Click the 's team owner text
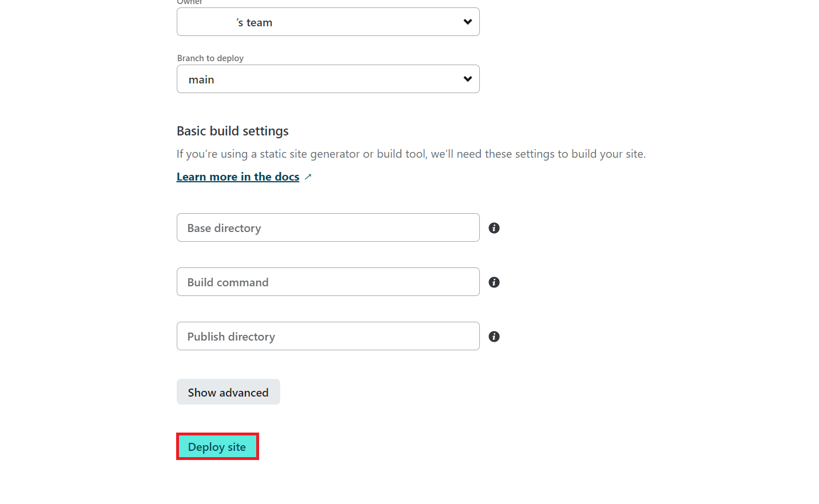Viewport: 819px width, 504px height. 255,22
